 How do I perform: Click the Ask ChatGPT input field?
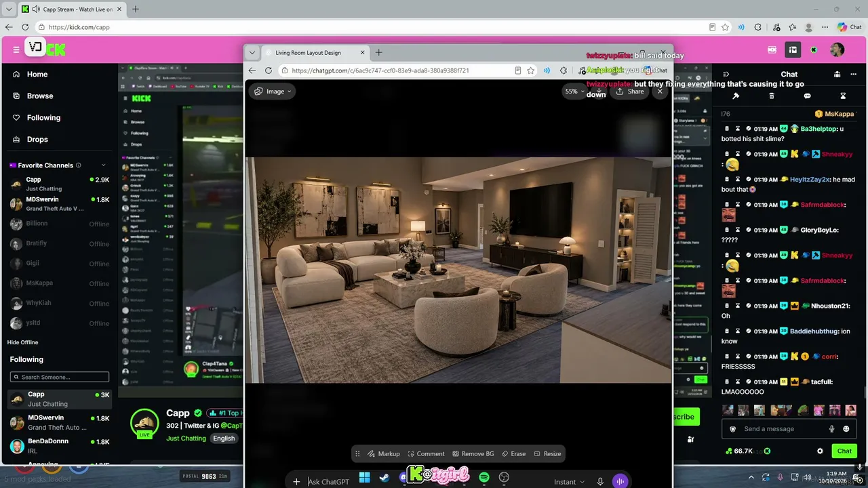[329, 482]
